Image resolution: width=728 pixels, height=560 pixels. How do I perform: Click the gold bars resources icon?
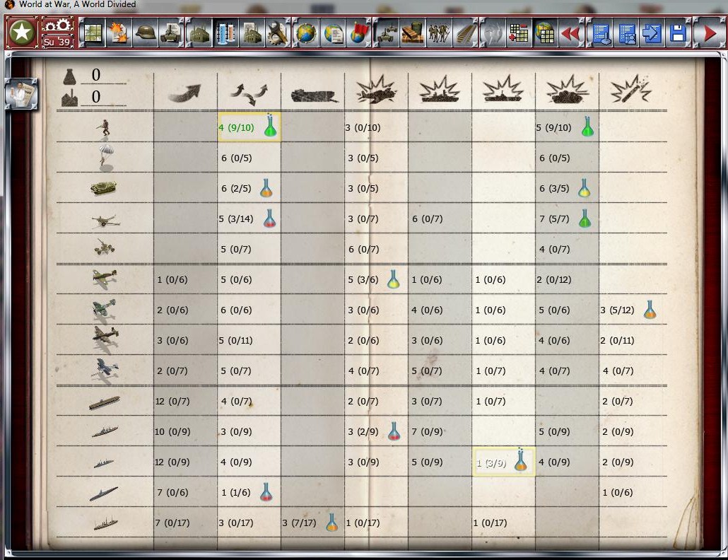coord(412,33)
